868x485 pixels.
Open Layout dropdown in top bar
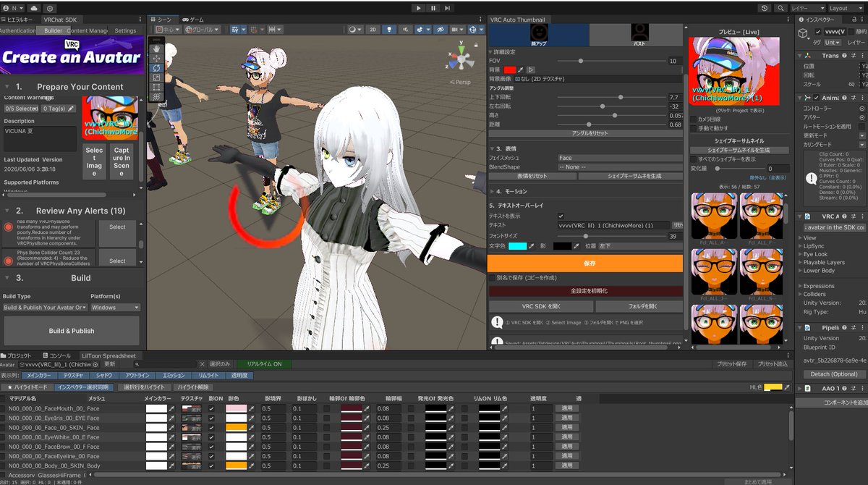pos(846,8)
